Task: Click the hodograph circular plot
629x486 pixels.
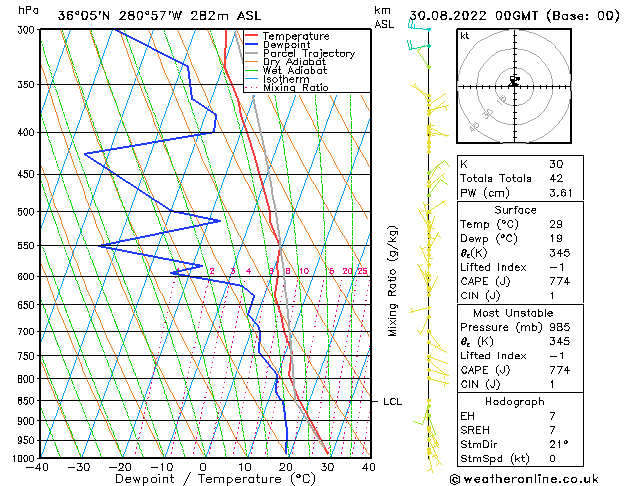Action: [x=514, y=86]
